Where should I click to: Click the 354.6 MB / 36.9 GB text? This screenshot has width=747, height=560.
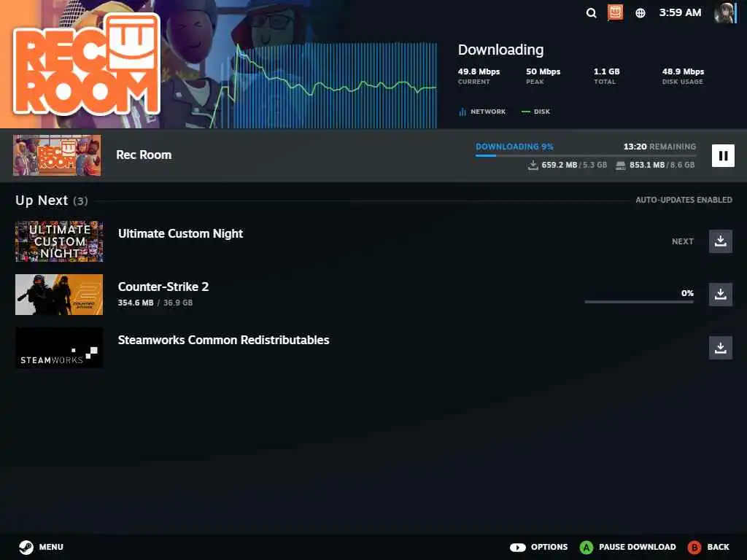155,303
